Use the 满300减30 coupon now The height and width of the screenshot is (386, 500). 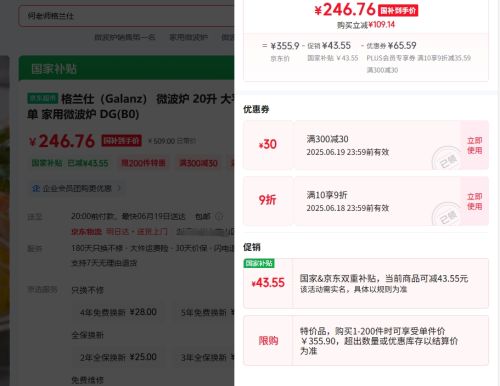click(475, 145)
